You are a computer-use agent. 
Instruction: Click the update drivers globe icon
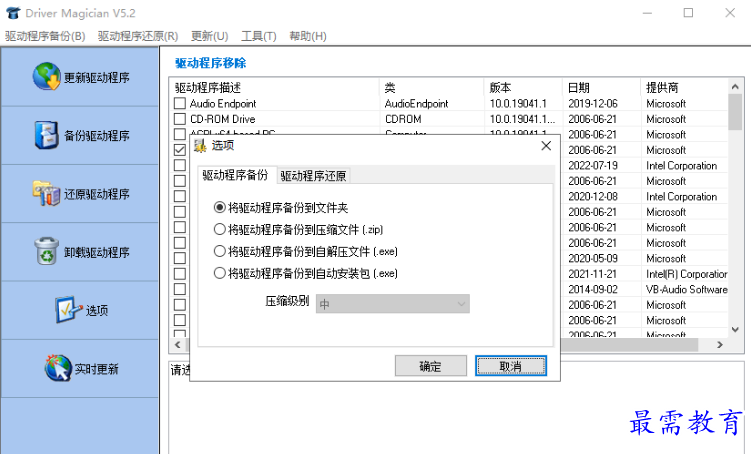[x=47, y=77]
